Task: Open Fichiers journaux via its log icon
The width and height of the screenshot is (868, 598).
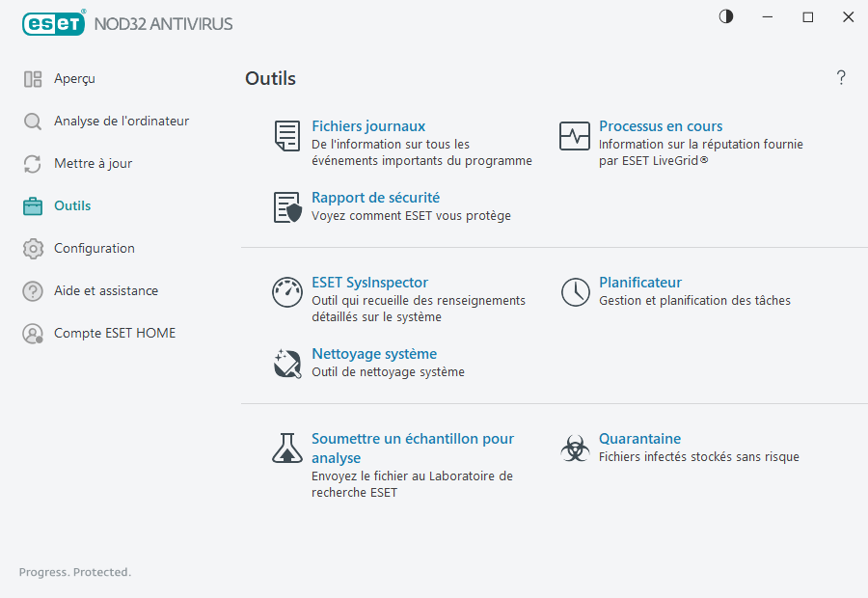Action: coord(286,135)
